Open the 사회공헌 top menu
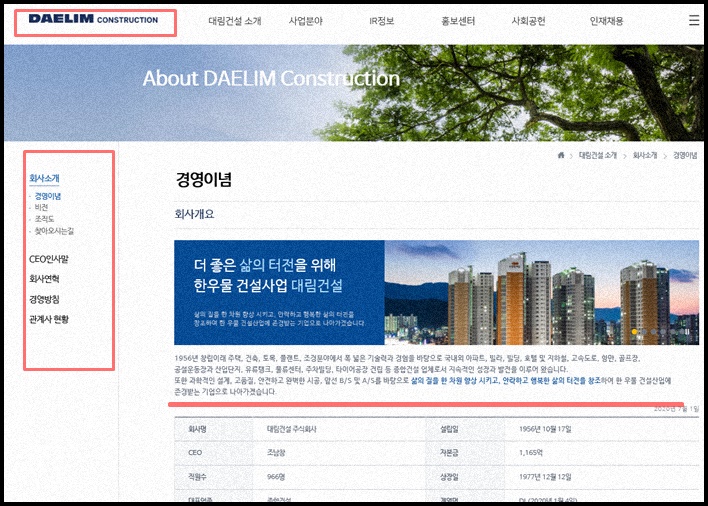Screen dimensions: 708x506 coord(528,21)
